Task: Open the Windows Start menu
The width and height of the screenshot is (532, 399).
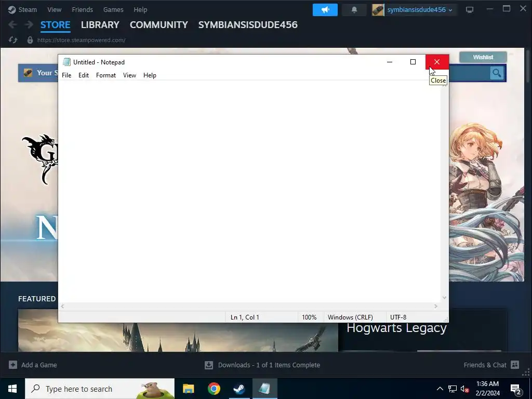Action: tap(12, 389)
